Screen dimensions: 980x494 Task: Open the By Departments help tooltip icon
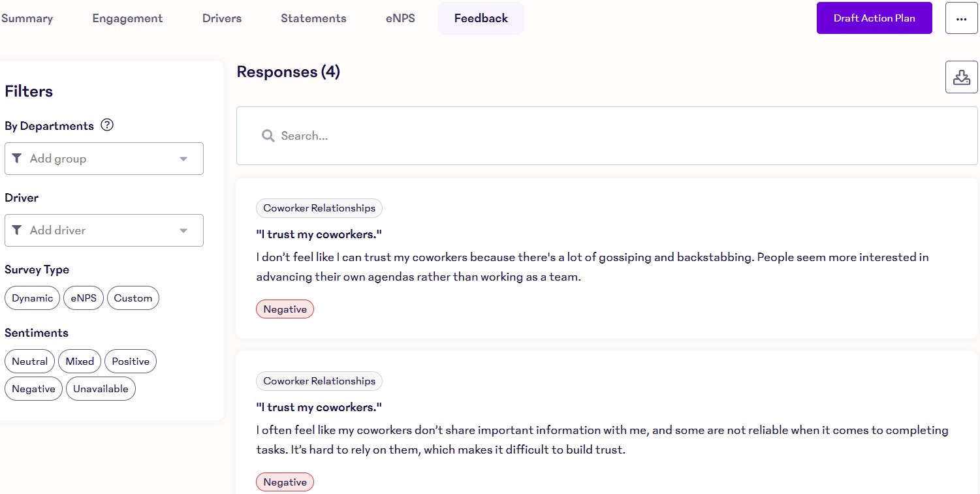(107, 125)
